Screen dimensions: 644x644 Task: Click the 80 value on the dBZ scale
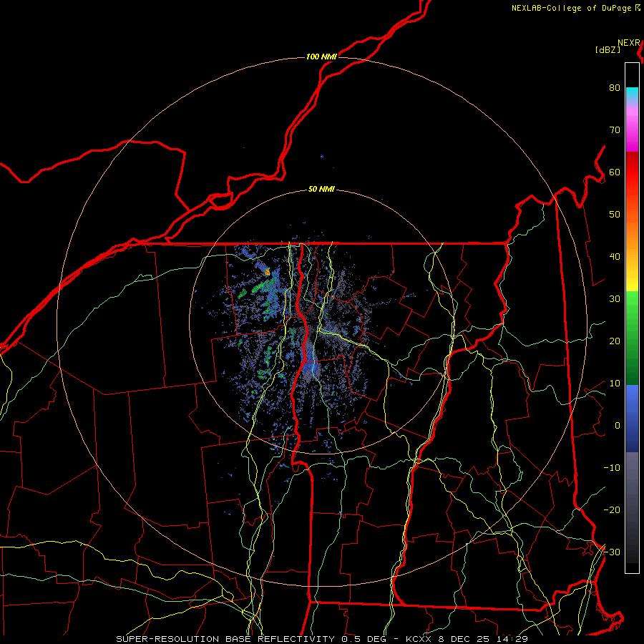pyautogui.click(x=615, y=88)
